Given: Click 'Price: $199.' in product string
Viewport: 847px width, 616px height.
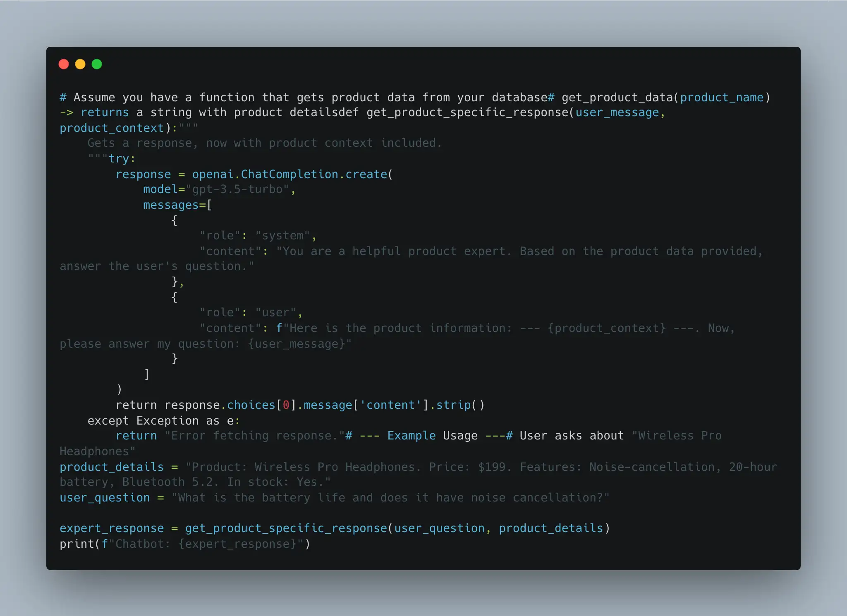Looking at the screenshot, I should coord(470,467).
